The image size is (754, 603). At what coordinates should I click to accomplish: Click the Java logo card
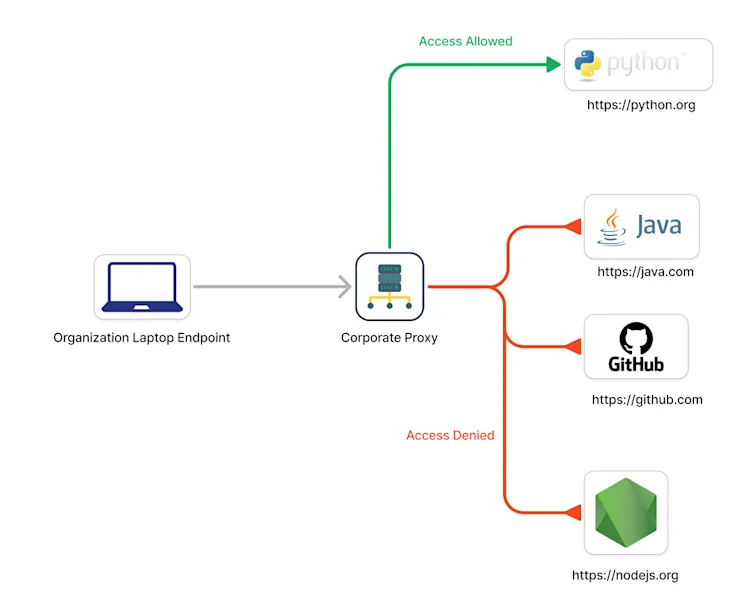point(641,226)
